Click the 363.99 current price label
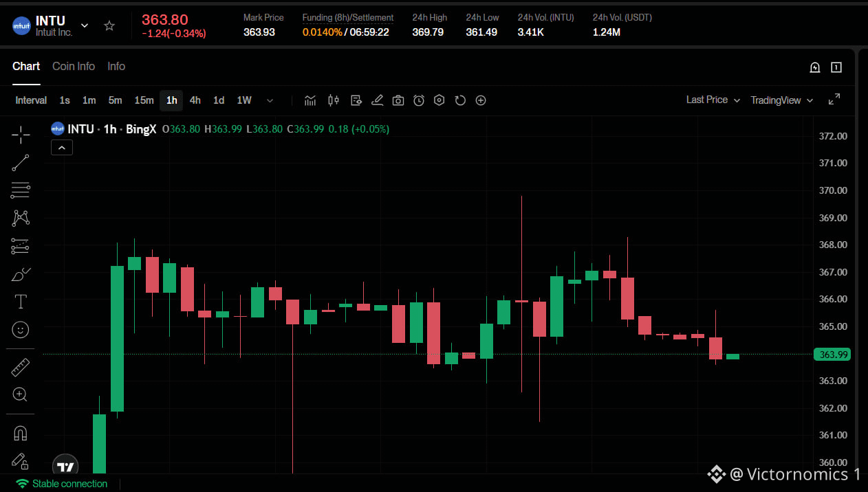The height and width of the screenshot is (492, 868). (833, 355)
